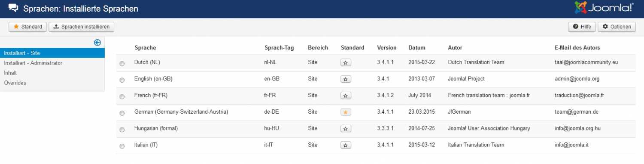The width and height of the screenshot is (644, 164).
Task: Click the speech bubbles icon beside page title
Action: (x=13, y=8)
